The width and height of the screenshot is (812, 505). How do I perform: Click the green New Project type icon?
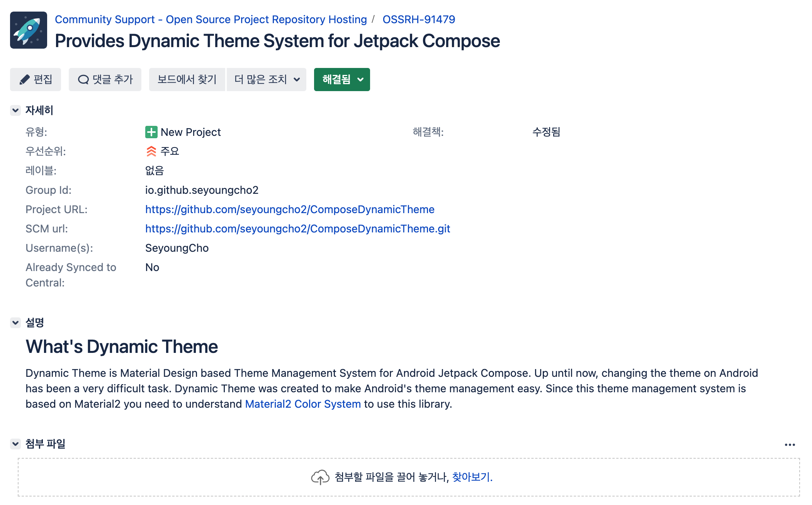click(151, 132)
